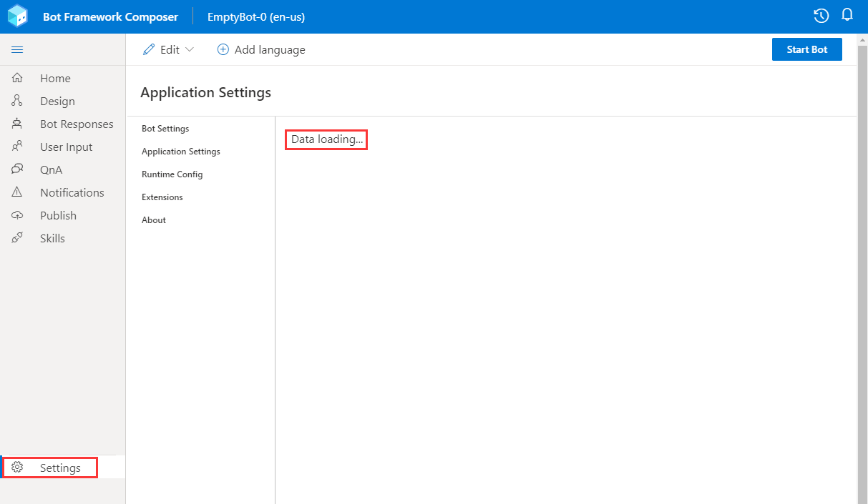The width and height of the screenshot is (868, 504).
Task: Select the Bot Responses sidebar icon
Action: pos(17,124)
